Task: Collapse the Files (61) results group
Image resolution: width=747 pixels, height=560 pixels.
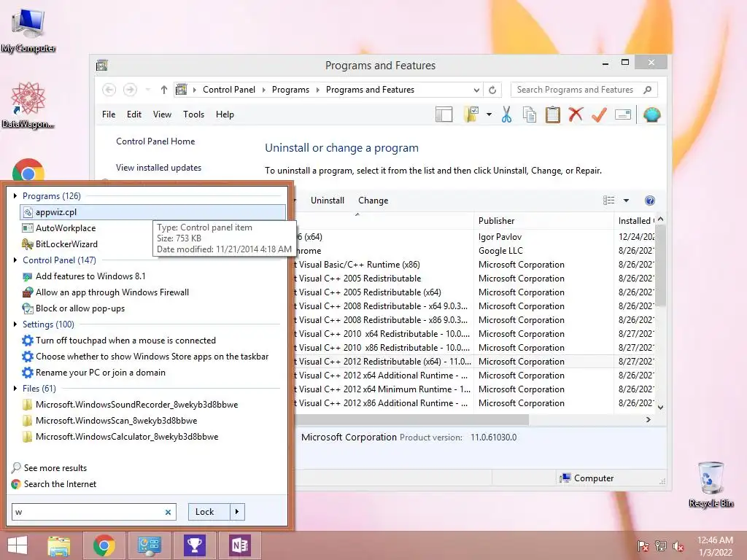Action: (15, 389)
